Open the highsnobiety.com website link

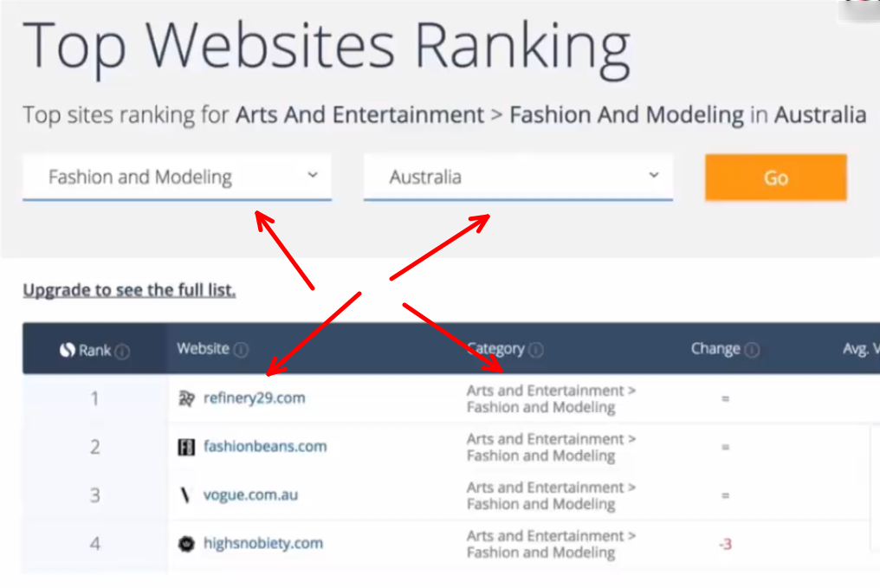pyautogui.click(x=262, y=544)
